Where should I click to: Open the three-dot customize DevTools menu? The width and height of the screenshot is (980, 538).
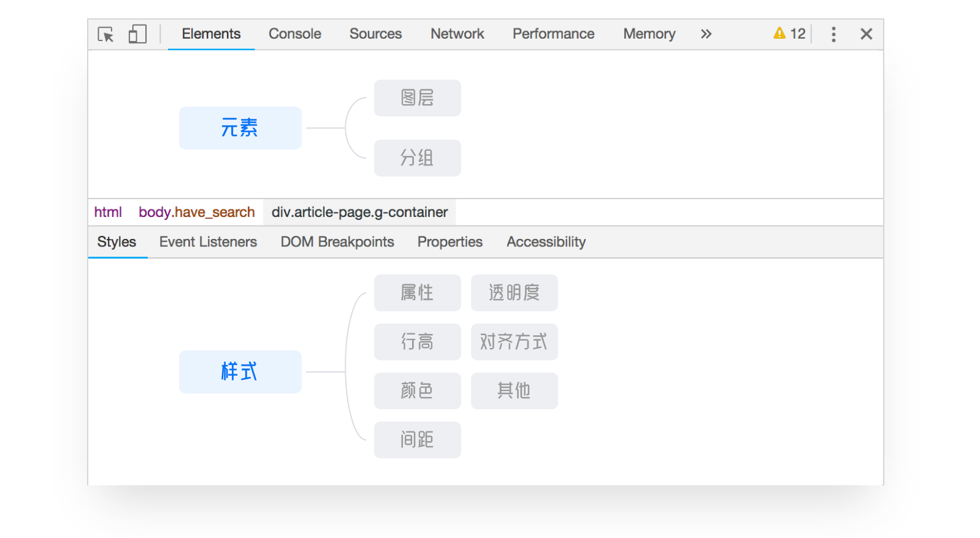click(x=833, y=34)
